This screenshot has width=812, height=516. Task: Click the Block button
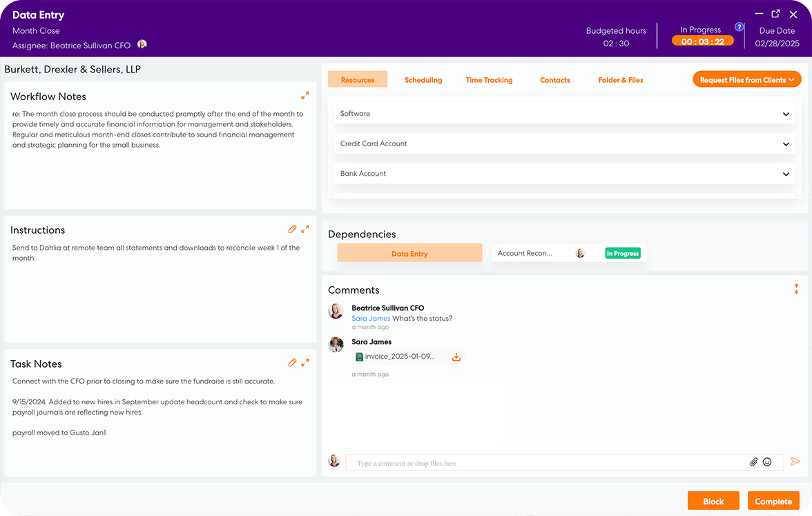(713, 501)
